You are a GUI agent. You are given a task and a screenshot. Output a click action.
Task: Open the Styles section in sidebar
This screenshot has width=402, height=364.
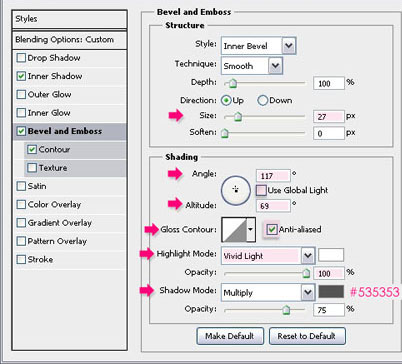coord(69,19)
